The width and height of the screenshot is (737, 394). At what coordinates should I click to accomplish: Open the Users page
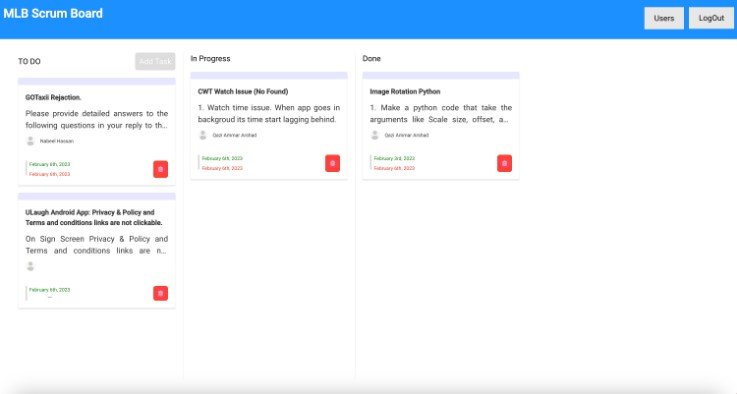pos(664,18)
